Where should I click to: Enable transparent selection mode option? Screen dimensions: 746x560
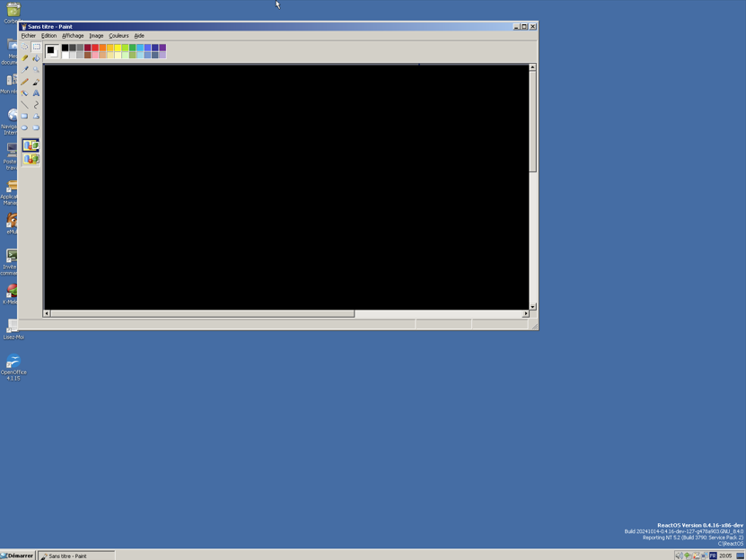[31, 159]
